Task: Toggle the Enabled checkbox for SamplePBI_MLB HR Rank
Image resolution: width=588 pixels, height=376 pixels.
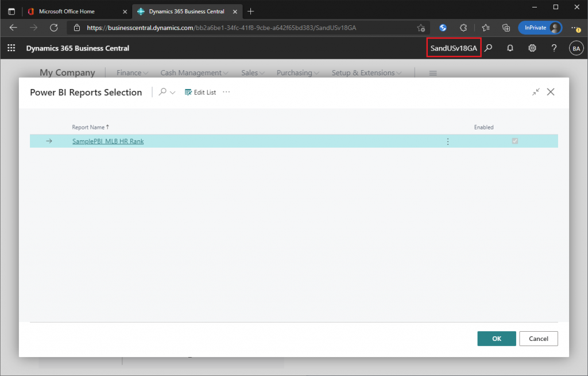Action: coord(515,141)
